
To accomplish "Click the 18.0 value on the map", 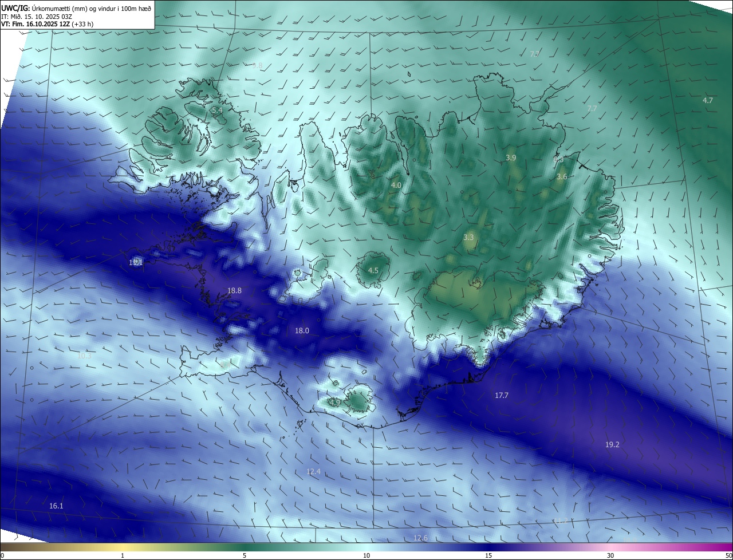I will 302,331.
